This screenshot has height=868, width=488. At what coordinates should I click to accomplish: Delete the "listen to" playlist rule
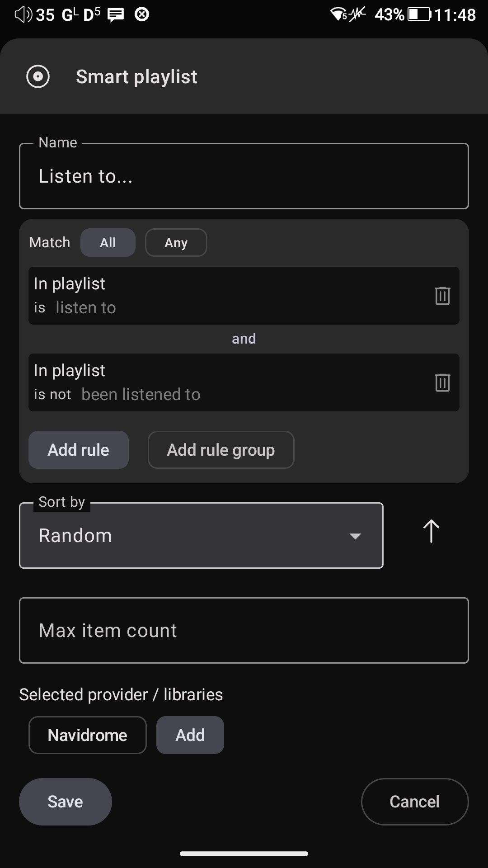[x=442, y=296]
